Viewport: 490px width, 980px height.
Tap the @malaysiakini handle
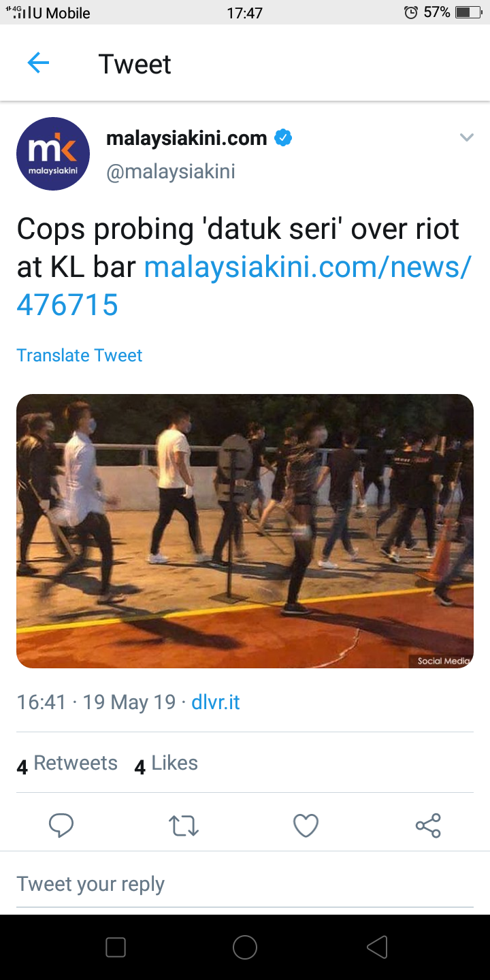point(171,171)
